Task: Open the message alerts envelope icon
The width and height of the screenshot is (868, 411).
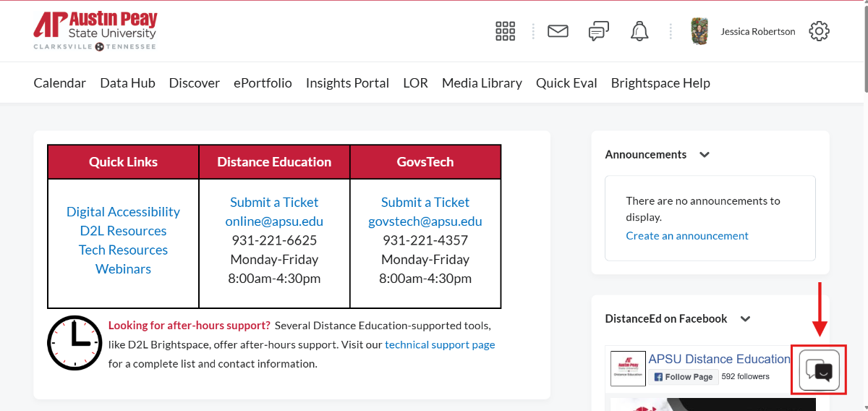Action: pyautogui.click(x=558, y=31)
